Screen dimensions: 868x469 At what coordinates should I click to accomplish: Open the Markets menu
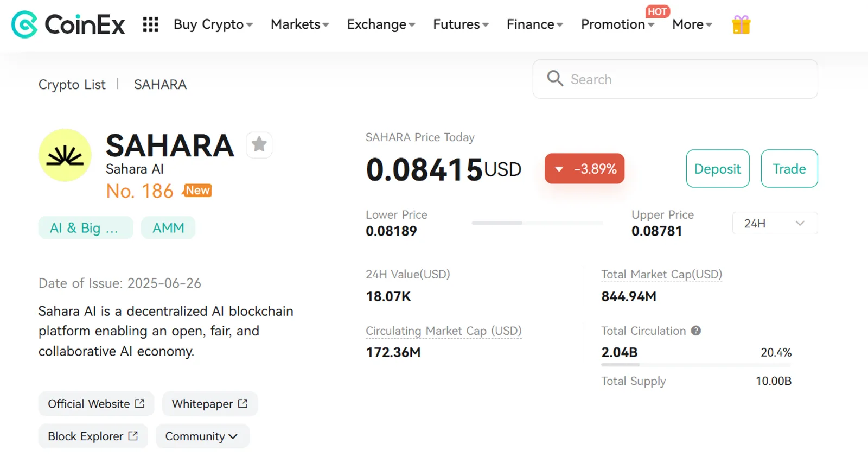[300, 24]
